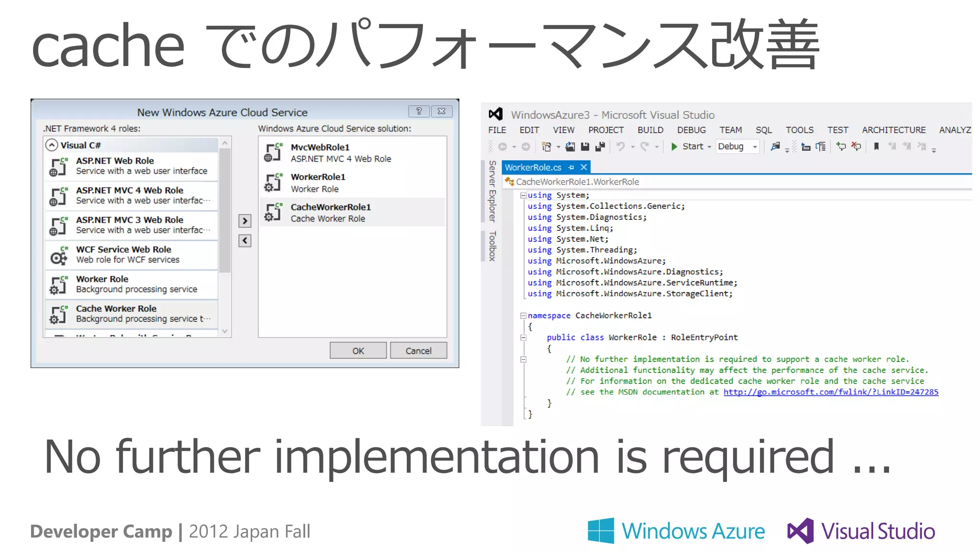
Task: Toggle a bookmark with the bookmark icon
Action: coord(877,146)
